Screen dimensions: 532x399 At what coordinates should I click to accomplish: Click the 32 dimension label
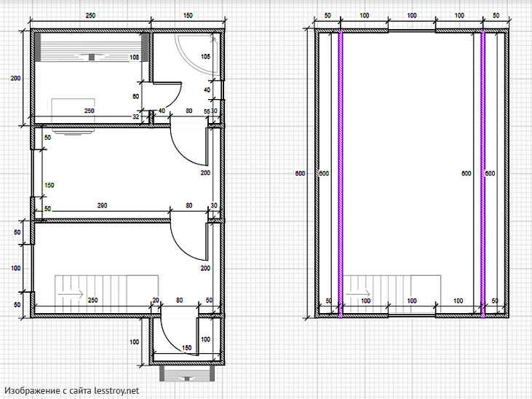(136, 116)
